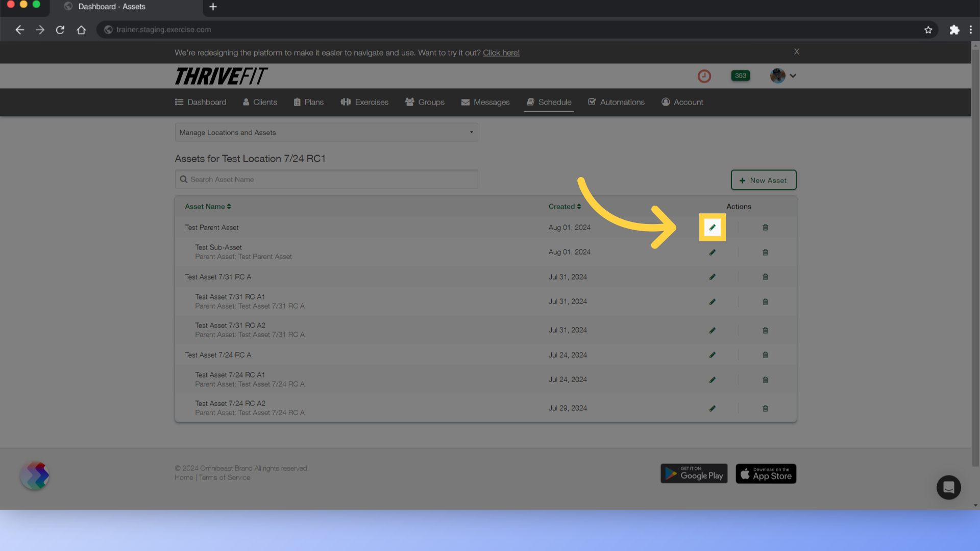Viewport: 980px width, 551px height.
Task: Click the user profile avatar icon
Action: coord(777,74)
